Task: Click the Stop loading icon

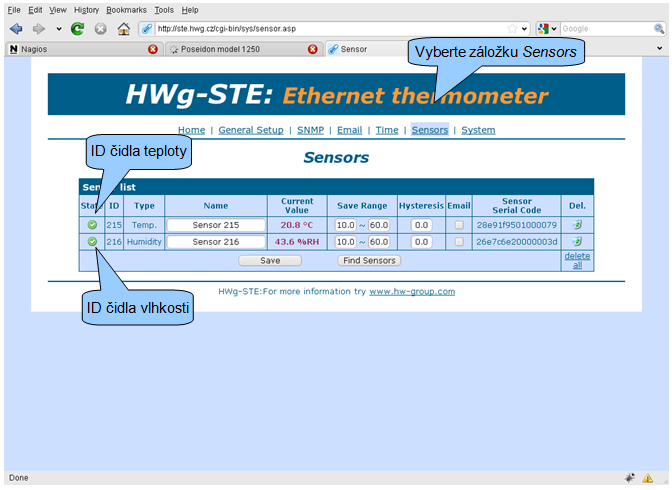Action: click(101, 29)
